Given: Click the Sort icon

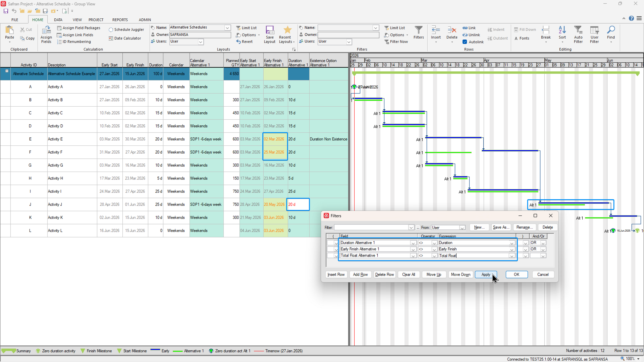Looking at the screenshot, I should pos(562,30).
